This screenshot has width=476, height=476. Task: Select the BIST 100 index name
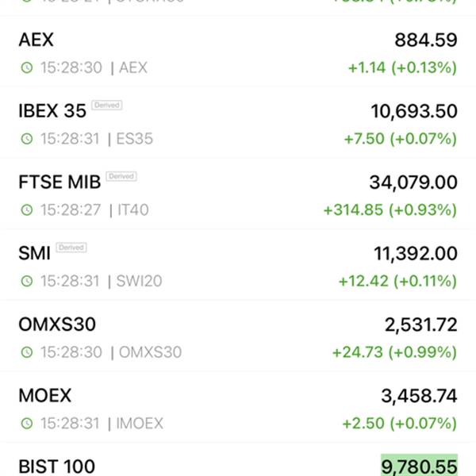[57, 466]
